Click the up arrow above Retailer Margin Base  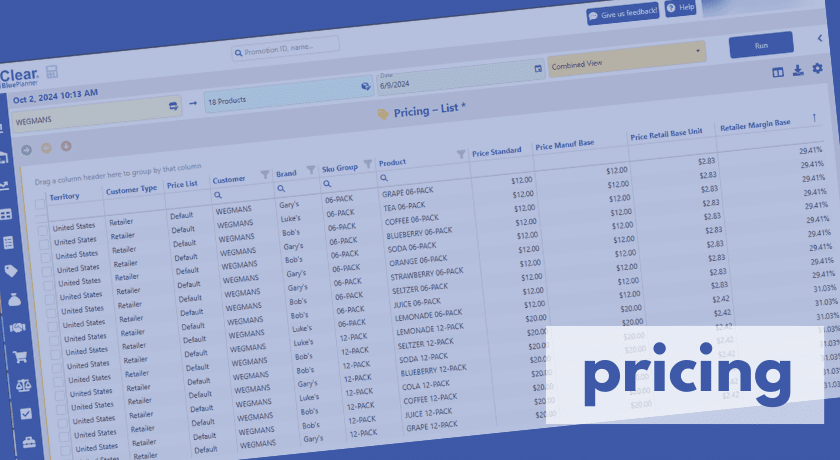814,117
